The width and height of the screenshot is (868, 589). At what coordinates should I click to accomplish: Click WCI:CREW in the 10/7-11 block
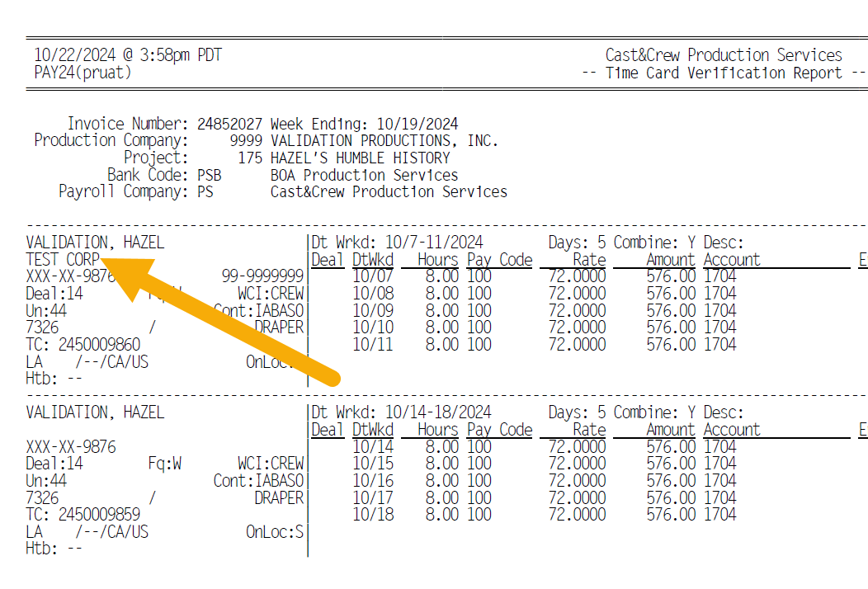click(x=271, y=293)
